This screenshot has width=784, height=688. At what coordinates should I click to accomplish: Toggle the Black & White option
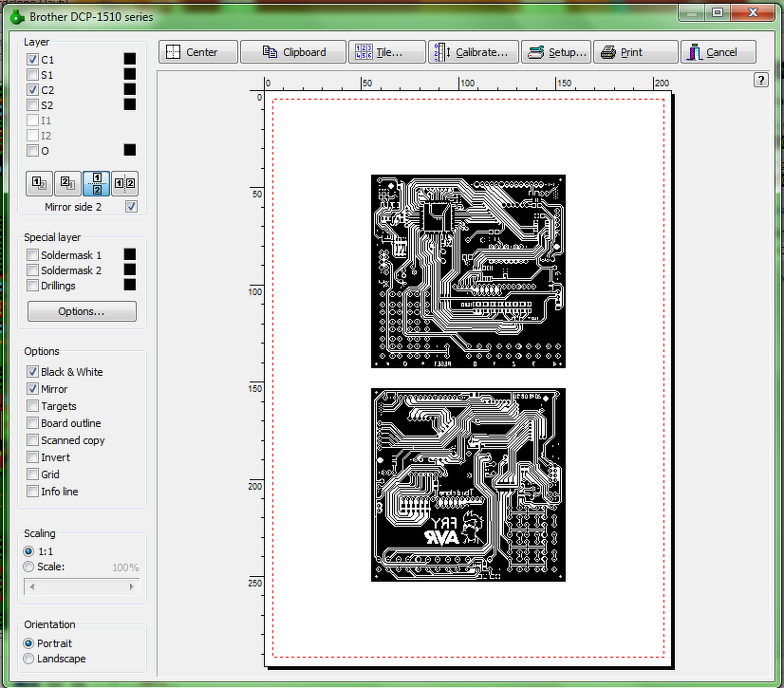click(32, 371)
